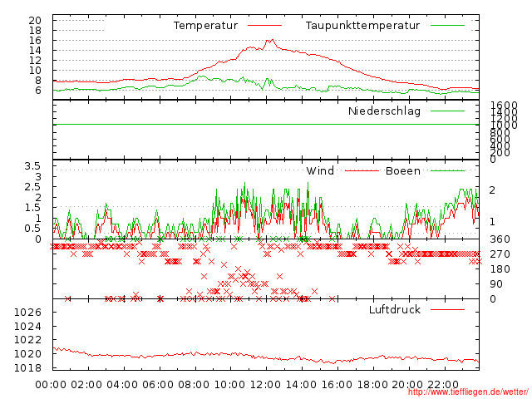Click the red line sample beside Temperatur

264,26
